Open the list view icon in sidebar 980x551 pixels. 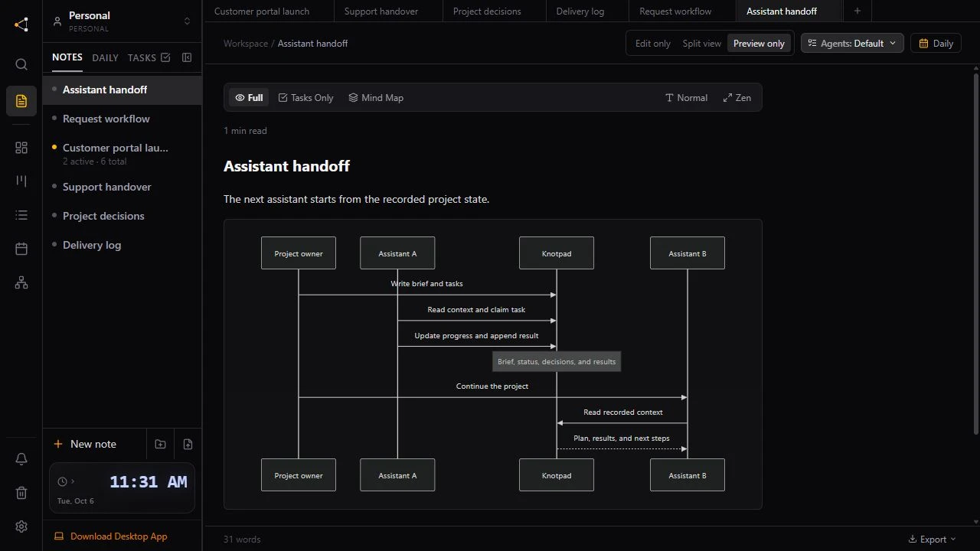tap(21, 215)
